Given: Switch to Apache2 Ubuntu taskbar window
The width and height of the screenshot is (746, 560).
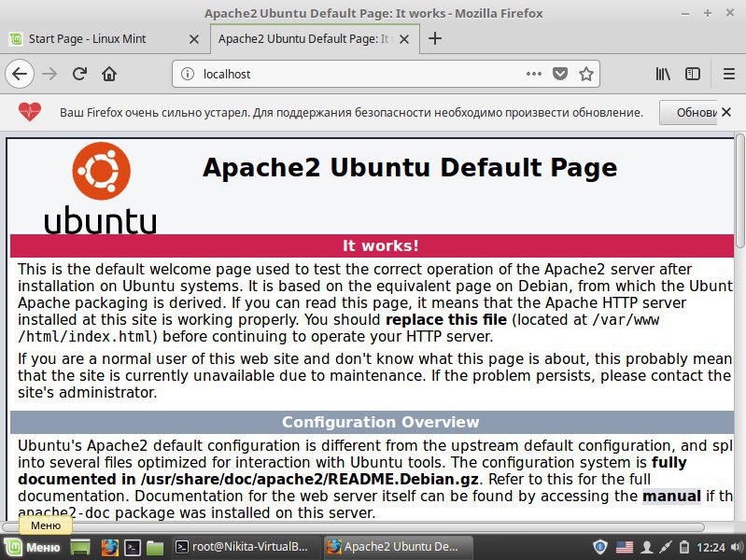Looking at the screenshot, I should tap(399, 547).
